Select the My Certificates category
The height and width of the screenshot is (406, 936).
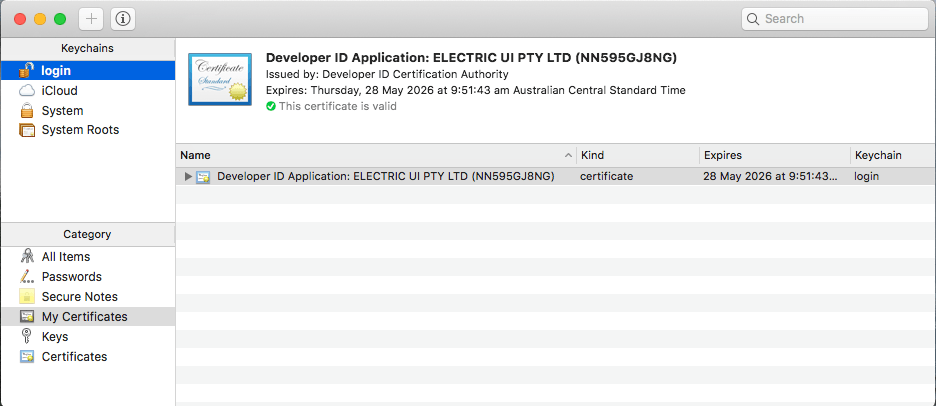[x=84, y=317]
